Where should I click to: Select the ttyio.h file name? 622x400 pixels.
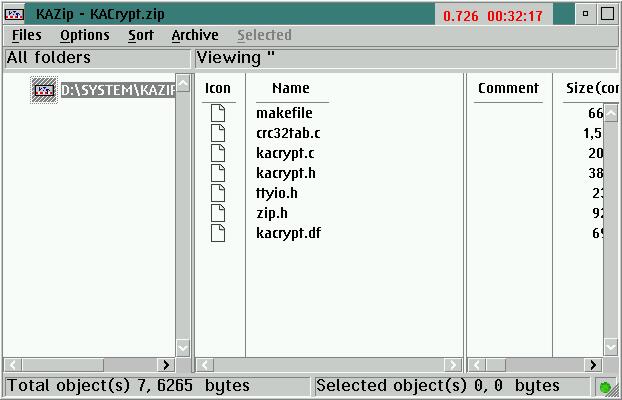tap(276, 193)
